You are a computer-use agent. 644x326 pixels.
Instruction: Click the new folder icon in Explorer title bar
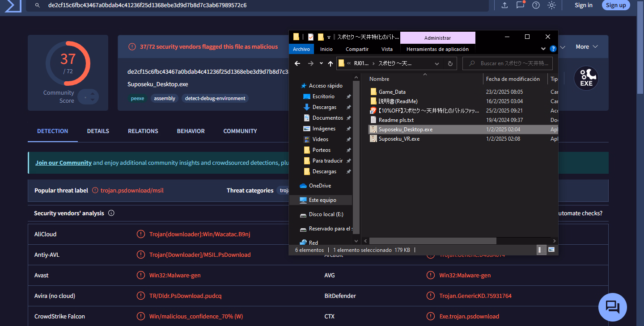pos(321,37)
